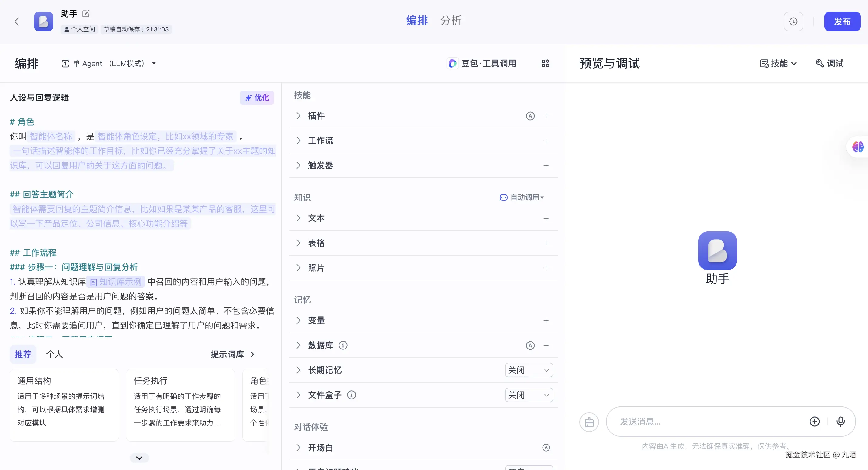
Task: Toggle auto-add icon on 数据库 row
Action: [x=530, y=346]
